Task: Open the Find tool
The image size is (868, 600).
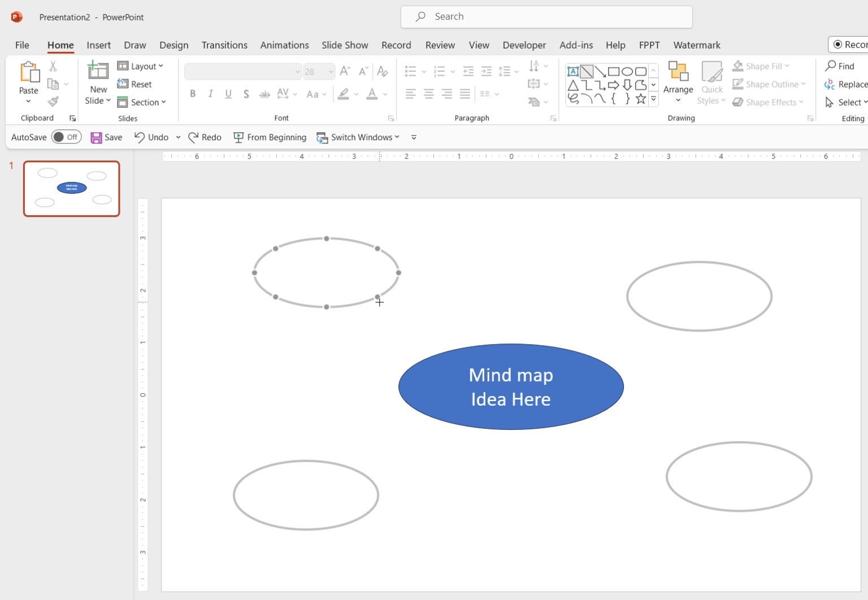Action: tap(841, 66)
